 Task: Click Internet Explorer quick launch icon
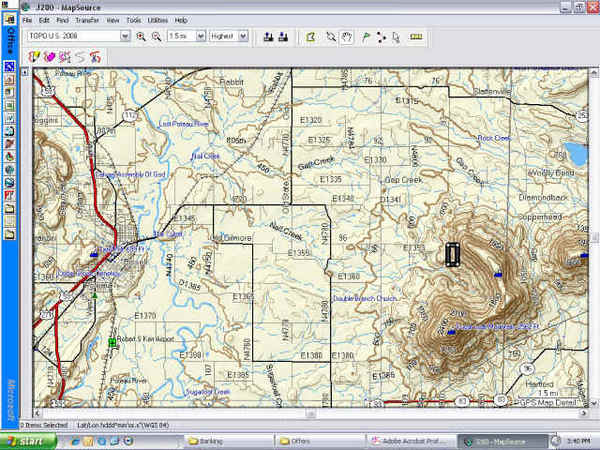point(75,441)
